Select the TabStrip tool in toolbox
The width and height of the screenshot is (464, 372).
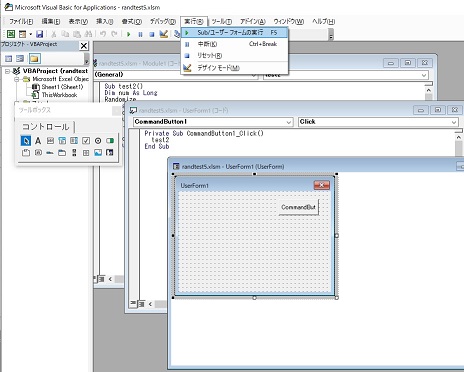[50, 153]
